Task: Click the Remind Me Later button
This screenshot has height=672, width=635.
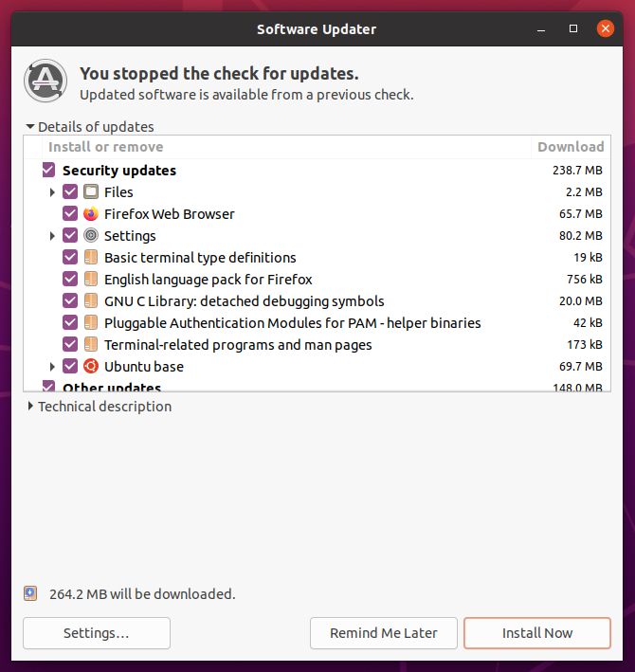Action: (x=384, y=633)
